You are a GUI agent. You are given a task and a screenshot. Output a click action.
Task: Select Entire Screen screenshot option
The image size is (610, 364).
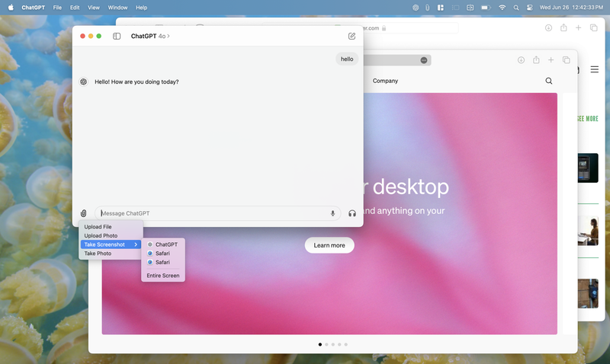(x=163, y=276)
